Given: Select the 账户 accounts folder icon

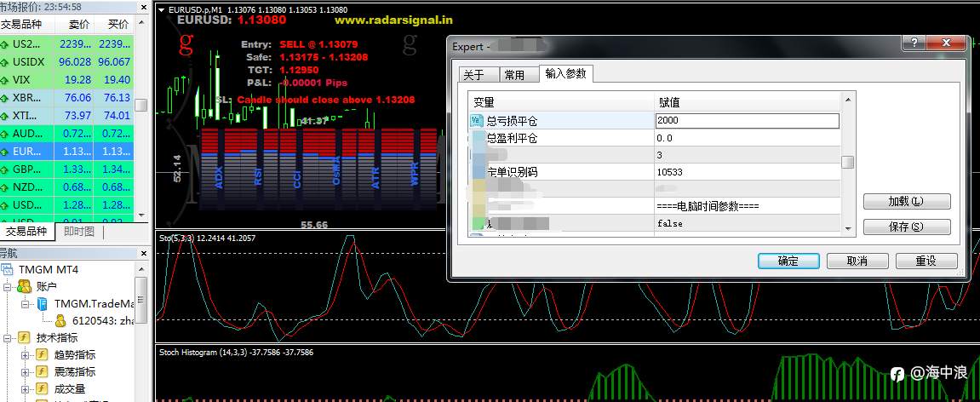Looking at the screenshot, I should pyautogui.click(x=25, y=286).
